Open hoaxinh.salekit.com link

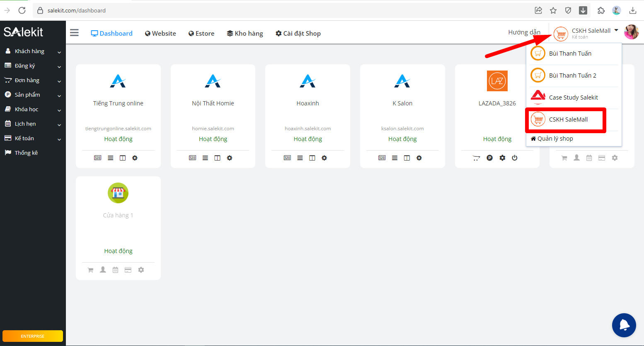(x=308, y=129)
